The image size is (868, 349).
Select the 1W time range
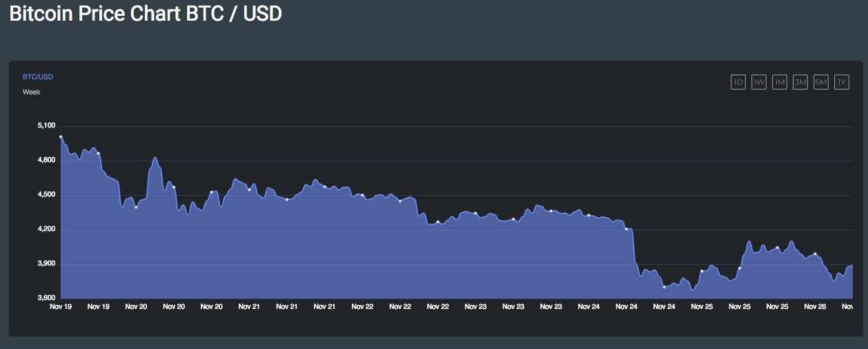(x=759, y=82)
